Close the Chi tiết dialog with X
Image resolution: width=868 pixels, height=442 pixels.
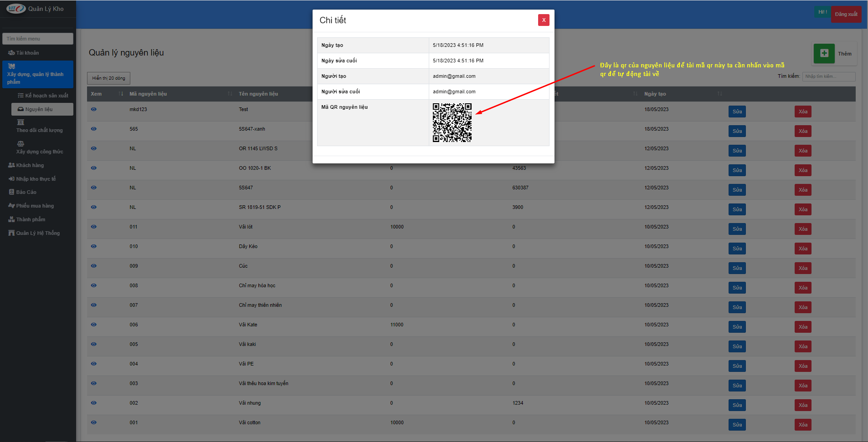pyautogui.click(x=544, y=20)
